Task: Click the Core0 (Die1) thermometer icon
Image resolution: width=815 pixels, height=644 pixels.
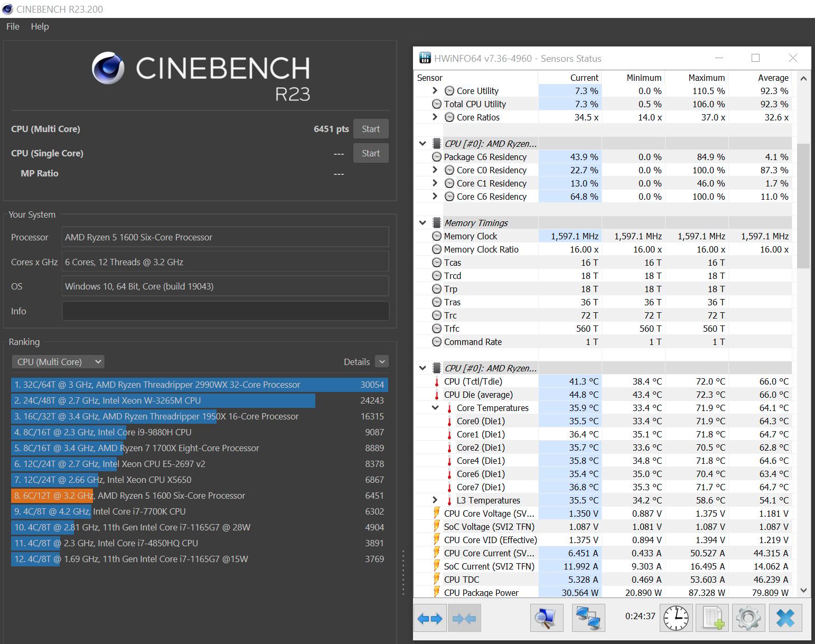Action: pyautogui.click(x=449, y=421)
